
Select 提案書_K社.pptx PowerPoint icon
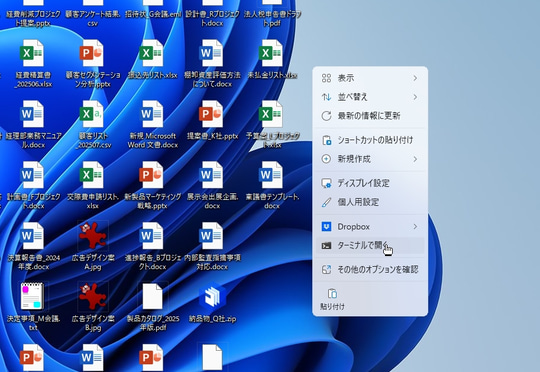pos(212,114)
